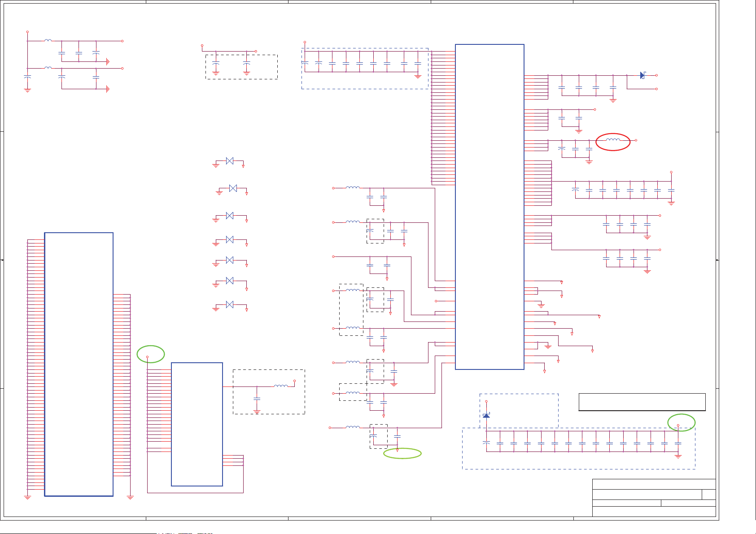
Task: Click the blue diode in the lower dashed box
Action: [x=486, y=416]
